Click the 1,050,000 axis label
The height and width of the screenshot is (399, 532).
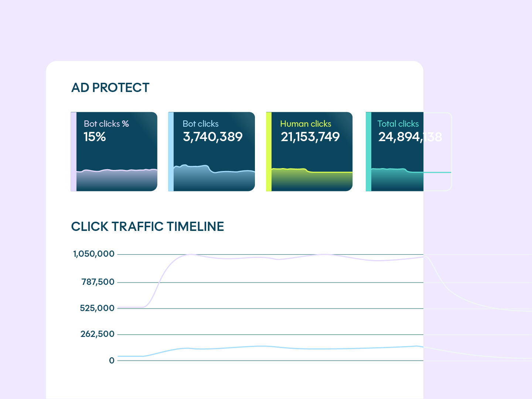(x=94, y=254)
